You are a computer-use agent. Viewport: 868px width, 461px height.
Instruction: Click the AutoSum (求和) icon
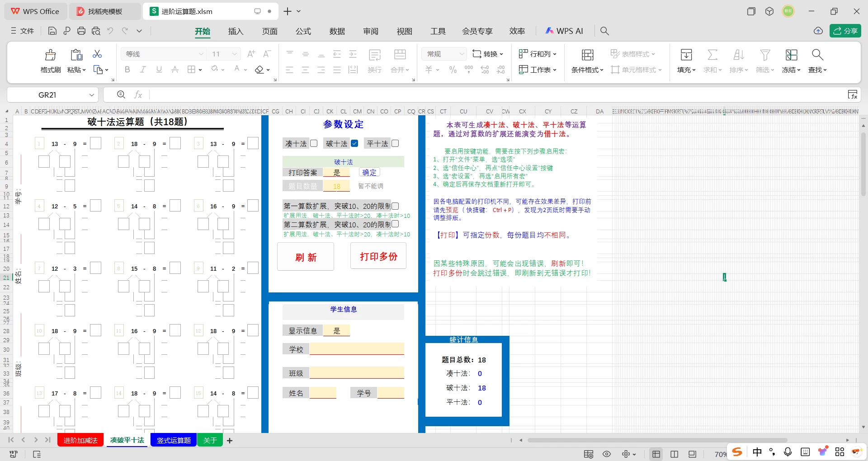point(712,55)
